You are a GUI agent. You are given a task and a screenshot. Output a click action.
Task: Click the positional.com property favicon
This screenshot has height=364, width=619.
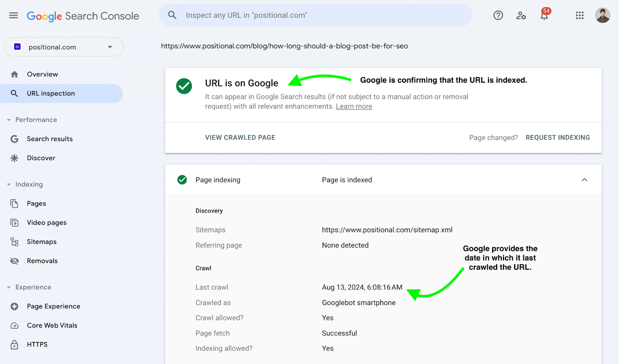(17, 47)
